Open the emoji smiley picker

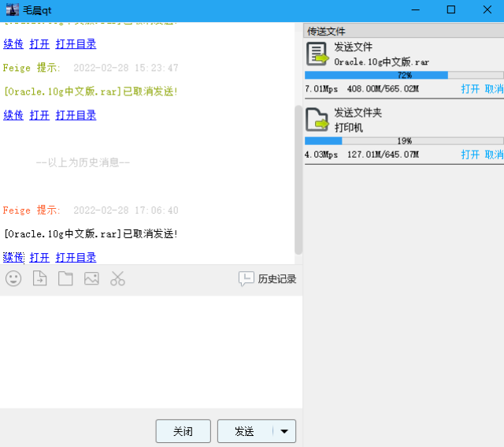(13, 278)
